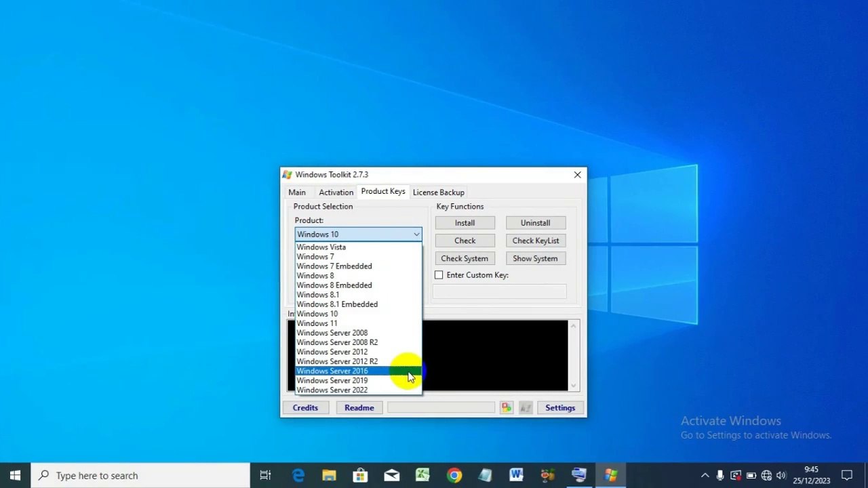Click the taskbar icon right of Word
Viewport: 868px width, 488px height.
point(547,475)
